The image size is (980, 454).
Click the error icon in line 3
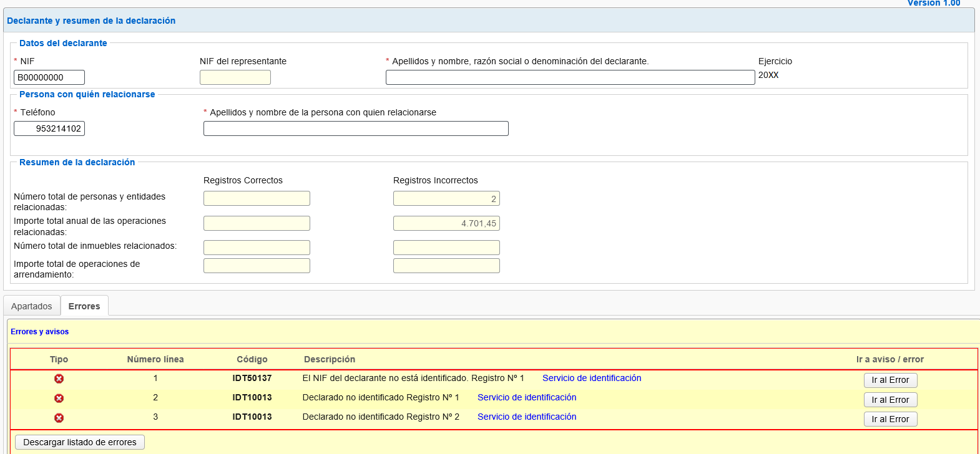click(59, 418)
